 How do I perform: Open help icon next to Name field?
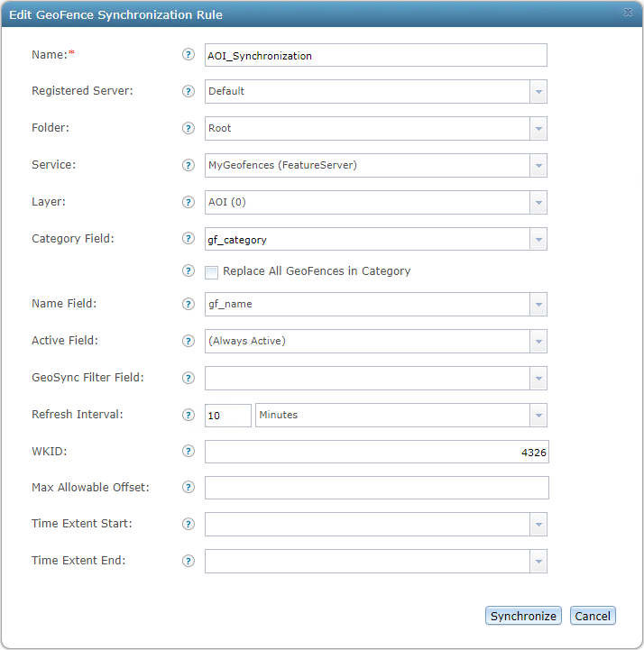189,54
